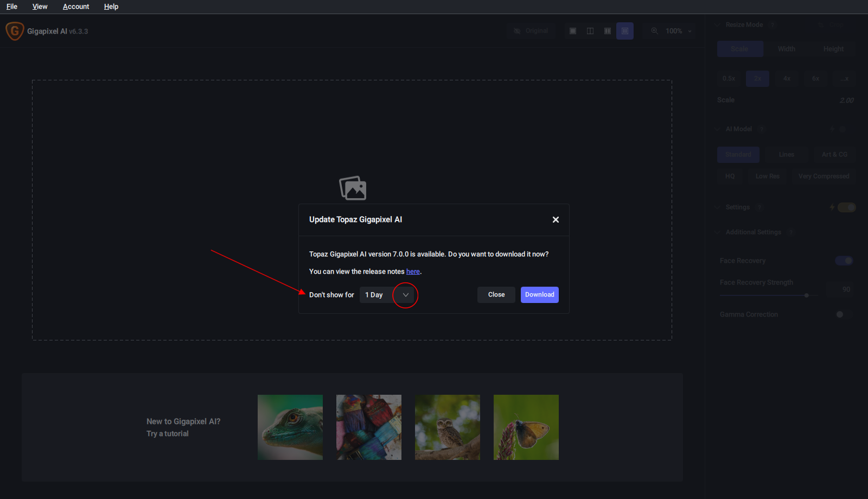The height and width of the screenshot is (499, 868).
Task: Click the Face Recovery Strength value field
Action: 841,289
